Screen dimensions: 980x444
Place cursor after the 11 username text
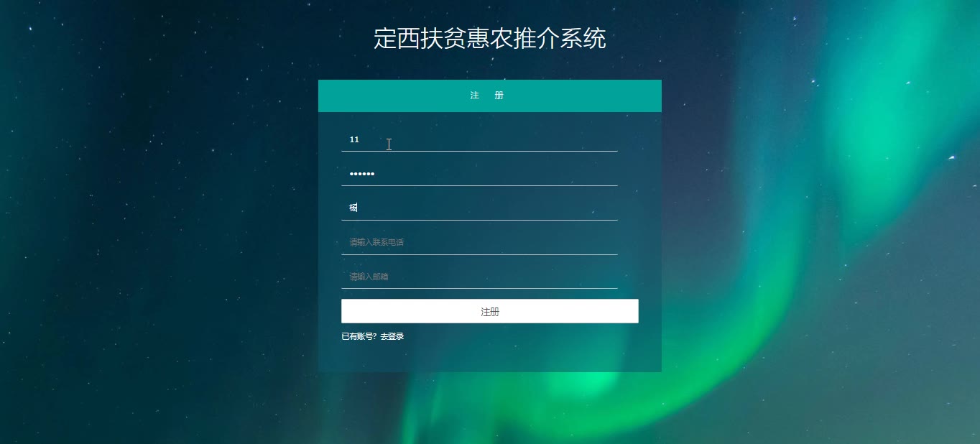[x=360, y=139]
